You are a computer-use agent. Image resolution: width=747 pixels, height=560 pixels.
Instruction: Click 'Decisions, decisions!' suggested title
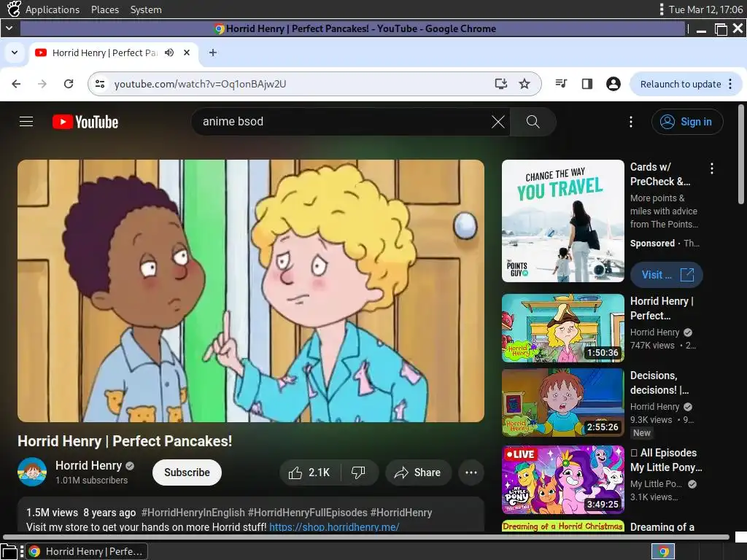click(659, 382)
